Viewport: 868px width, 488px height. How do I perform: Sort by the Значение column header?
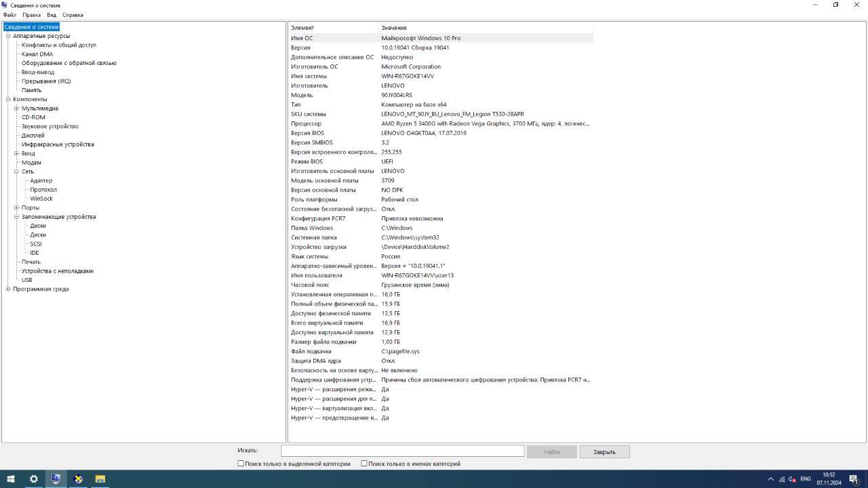(x=486, y=28)
